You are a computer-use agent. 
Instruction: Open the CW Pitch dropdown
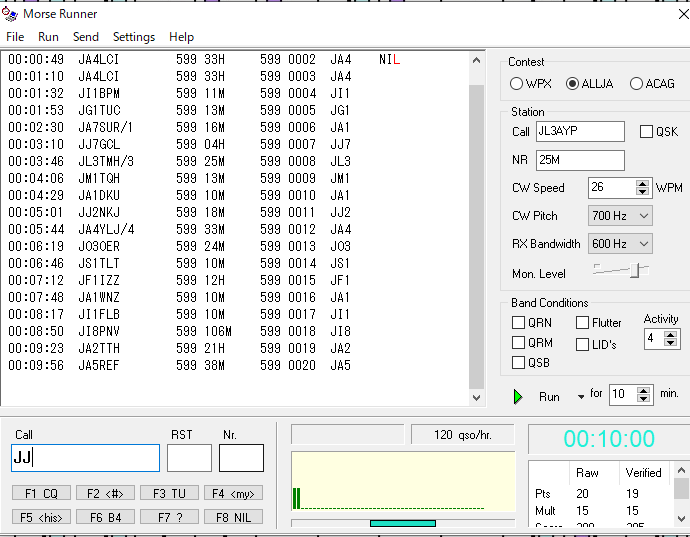click(x=620, y=216)
